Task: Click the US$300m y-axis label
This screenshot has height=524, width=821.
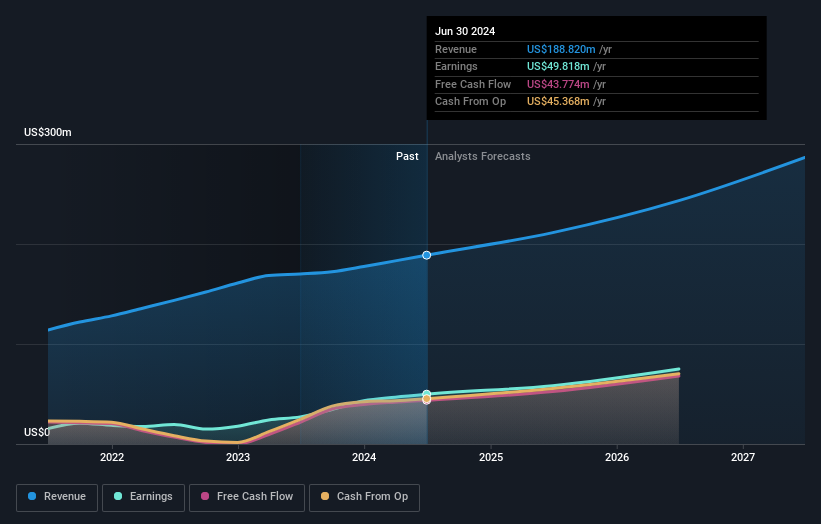Action: (48, 132)
